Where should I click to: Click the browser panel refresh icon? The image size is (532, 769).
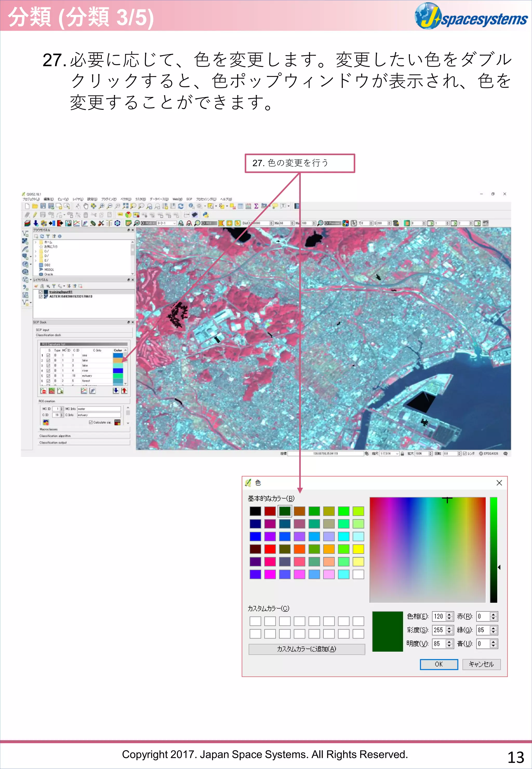[42, 236]
